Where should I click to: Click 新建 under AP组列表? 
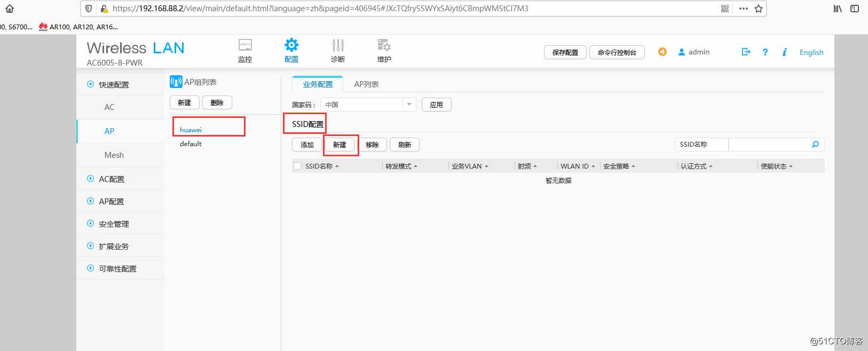184,102
